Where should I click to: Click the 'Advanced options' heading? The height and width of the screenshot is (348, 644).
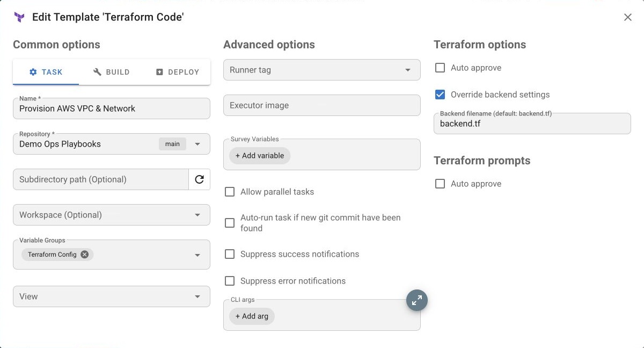(x=269, y=45)
